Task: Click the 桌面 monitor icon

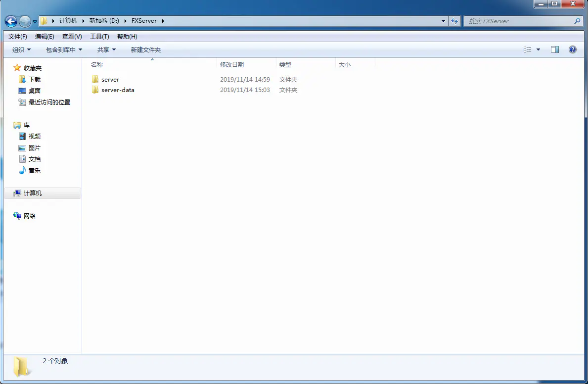Action: click(22, 91)
